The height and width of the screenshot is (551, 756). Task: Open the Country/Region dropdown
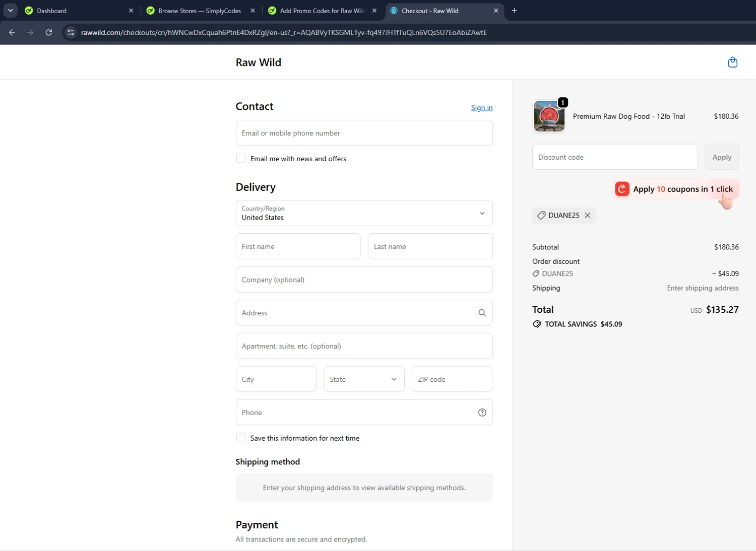click(364, 213)
